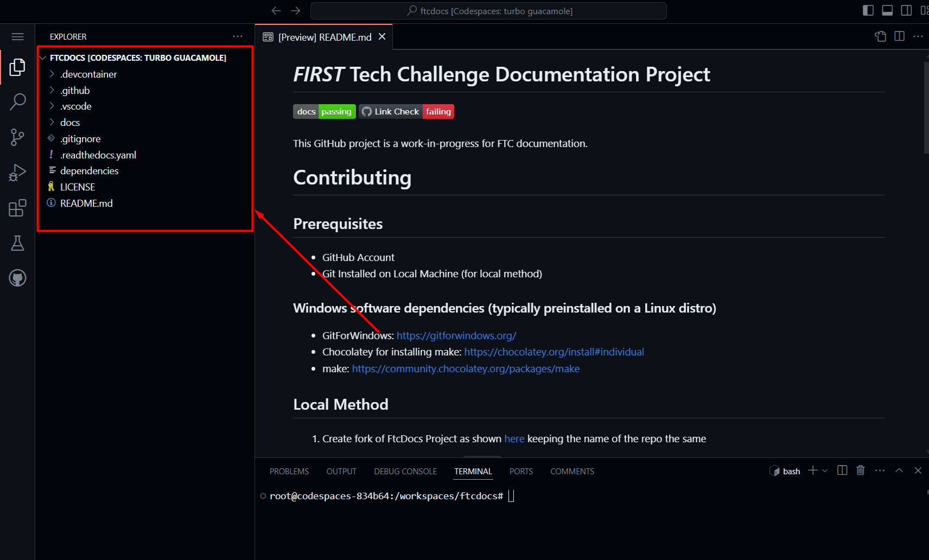Expand the docs folder
Viewport: 929px width, 560px height.
point(70,123)
